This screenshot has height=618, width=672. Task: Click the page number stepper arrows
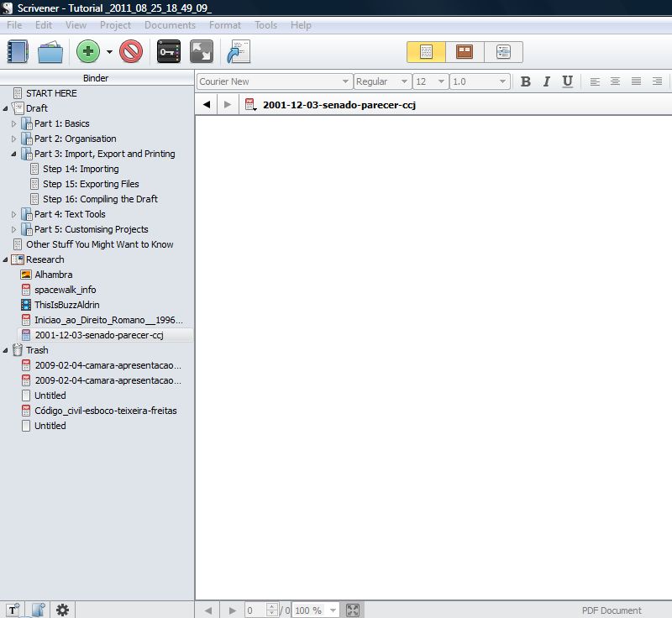[272, 610]
